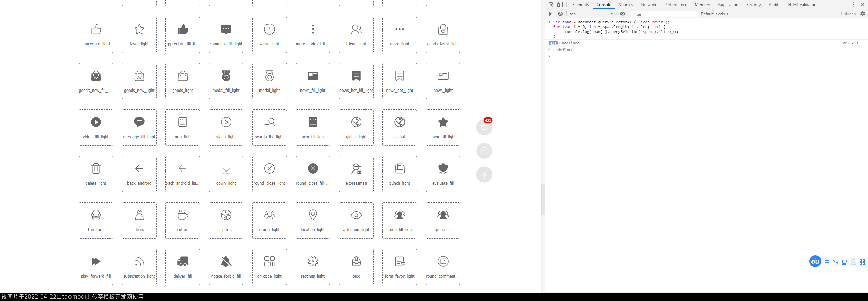The width and height of the screenshot is (868, 301).
Task: Toggle device toolbar in DevTools
Action: tap(560, 5)
